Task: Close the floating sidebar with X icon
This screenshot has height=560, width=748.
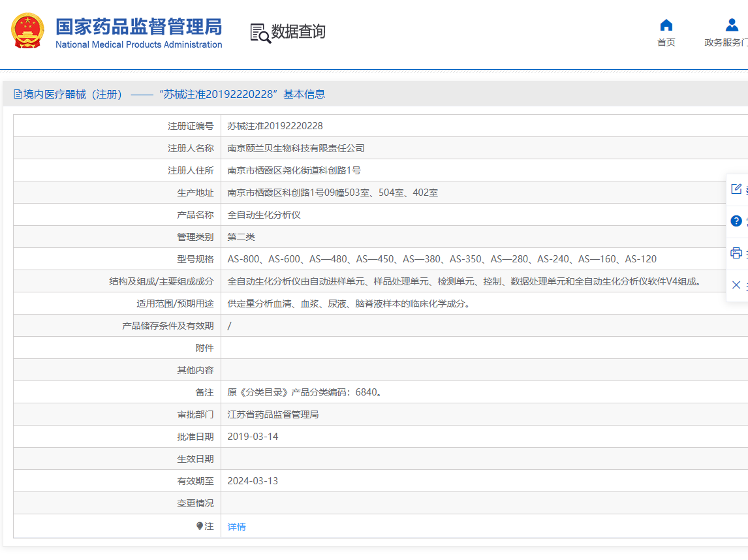Action: [736, 285]
